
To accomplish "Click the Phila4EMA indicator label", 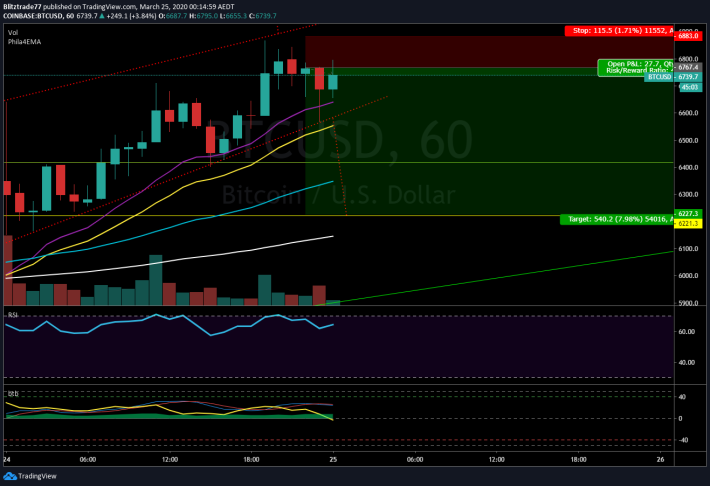I will 24,42.
